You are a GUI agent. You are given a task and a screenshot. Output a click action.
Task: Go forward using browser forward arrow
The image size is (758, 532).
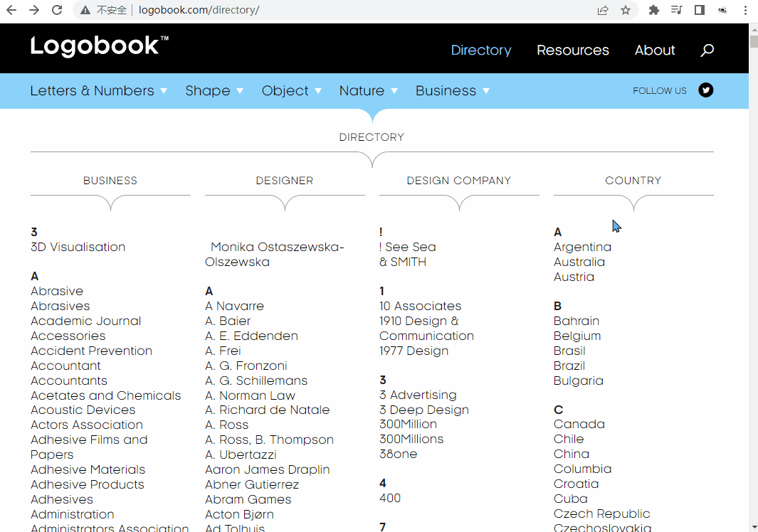[x=34, y=10]
